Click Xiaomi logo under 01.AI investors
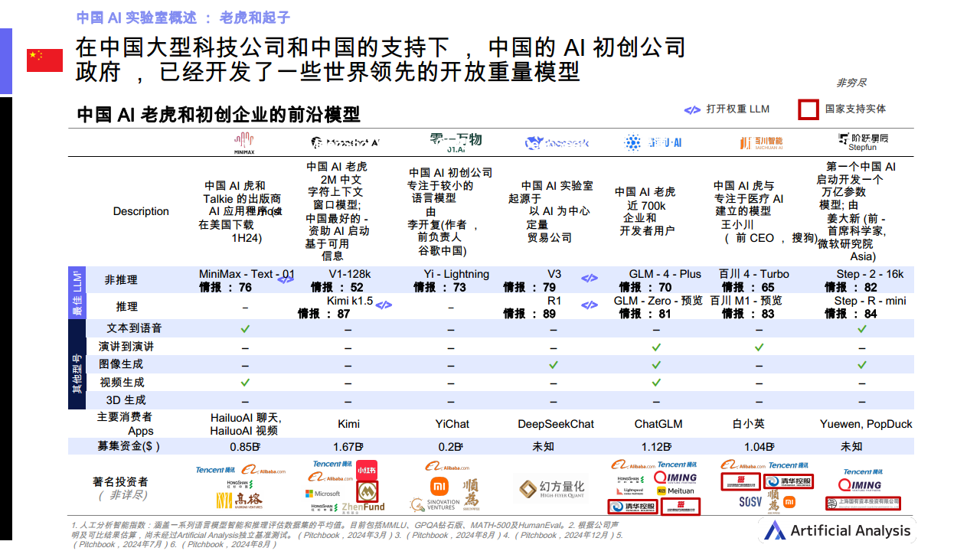Image resolution: width=980 pixels, height=551 pixels. tap(439, 484)
